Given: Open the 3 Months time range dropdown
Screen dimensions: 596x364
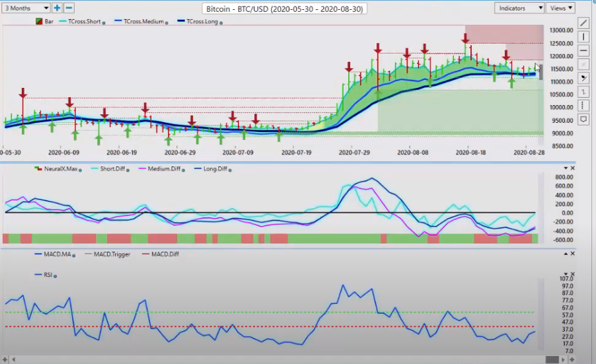Looking at the screenshot, I should 26,8.
